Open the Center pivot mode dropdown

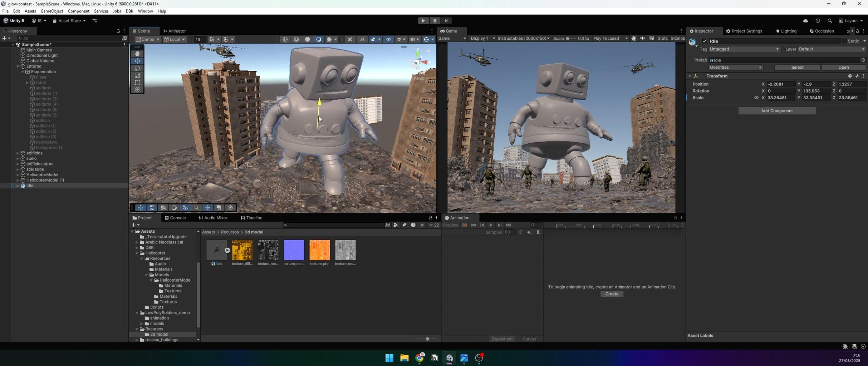[x=148, y=39]
